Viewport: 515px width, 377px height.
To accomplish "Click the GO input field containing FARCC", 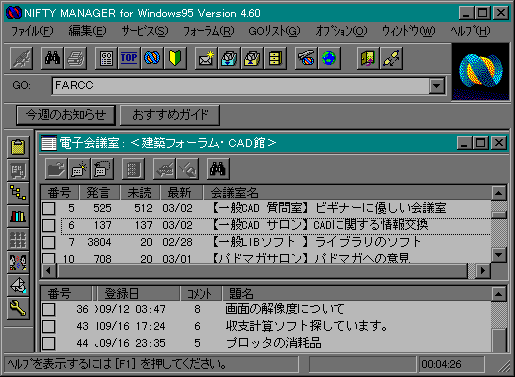I will [241, 86].
